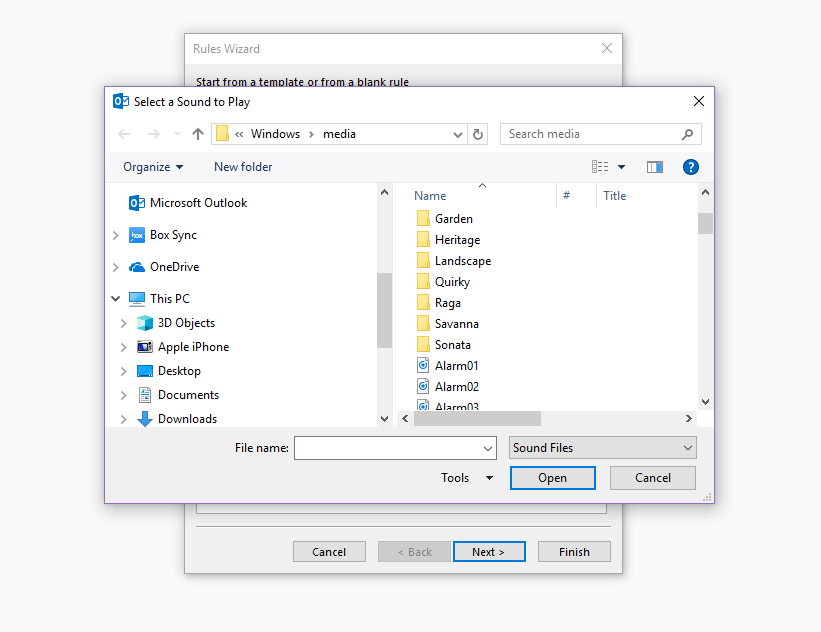Click Next in the Rules Wizard
The image size is (821, 632).
tap(489, 552)
